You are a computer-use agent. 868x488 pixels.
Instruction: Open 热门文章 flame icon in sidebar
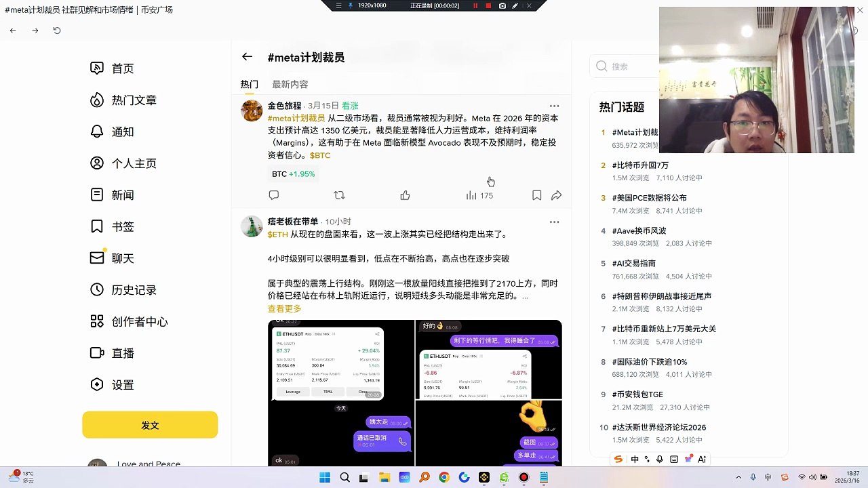tap(97, 100)
